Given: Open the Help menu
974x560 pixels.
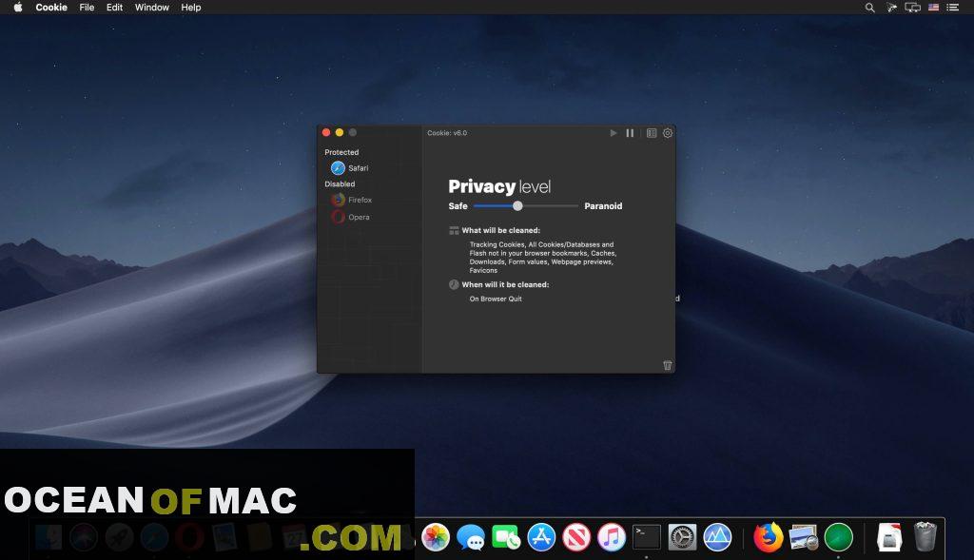Looking at the screenshot, I should tap(190, 8).
